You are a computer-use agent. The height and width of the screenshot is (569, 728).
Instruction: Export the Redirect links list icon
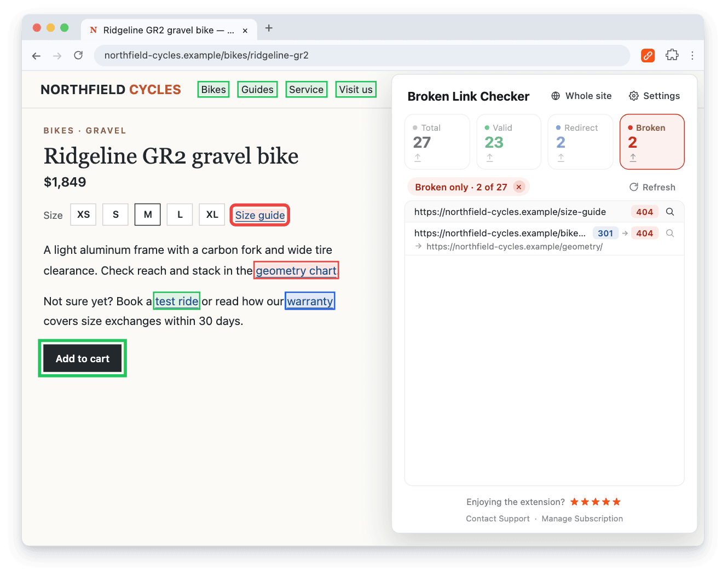[561, 158]
